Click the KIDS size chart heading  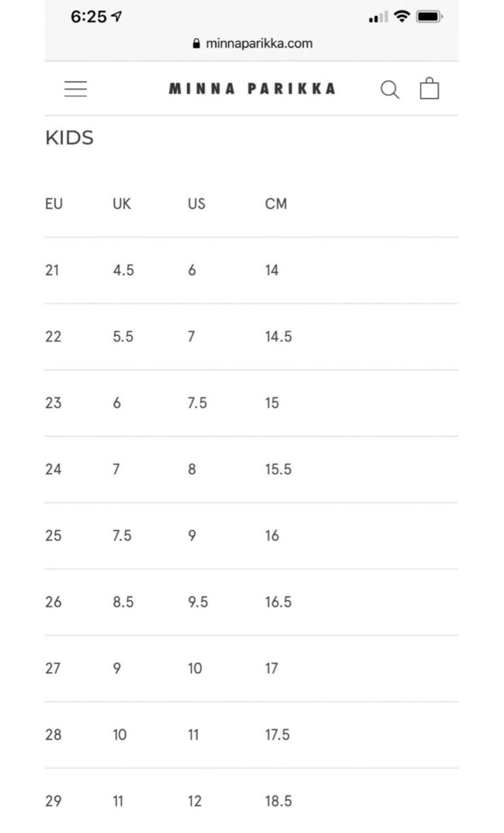[x=69, y=138]
